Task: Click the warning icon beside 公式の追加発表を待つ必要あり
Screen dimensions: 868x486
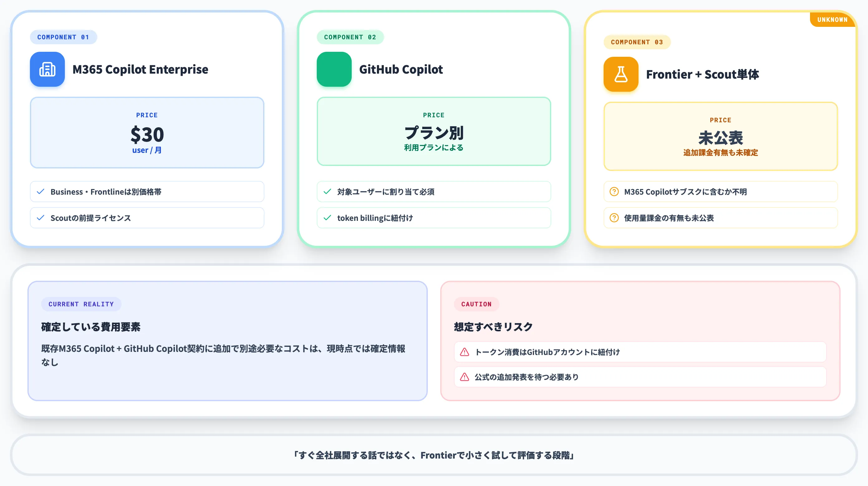Action: coord(464,377)
